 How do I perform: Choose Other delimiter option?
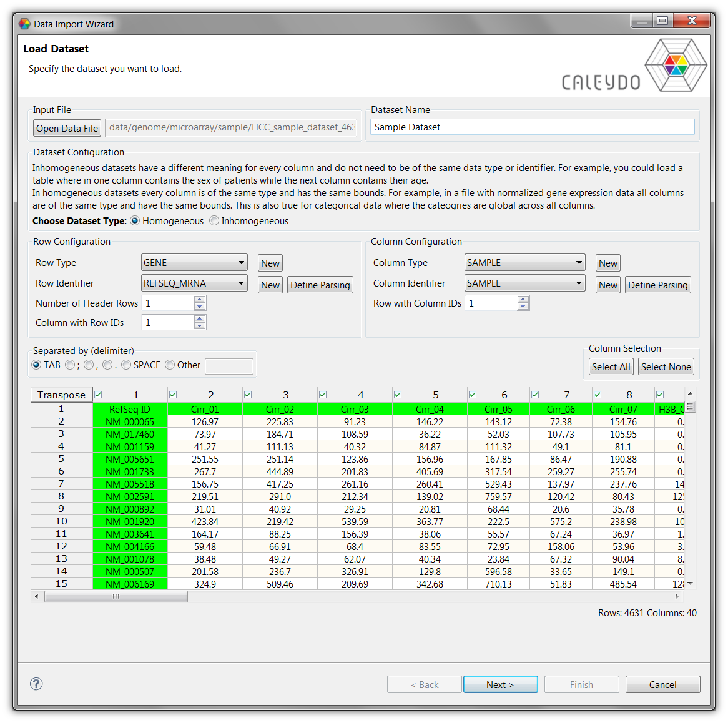pos(170,365)
